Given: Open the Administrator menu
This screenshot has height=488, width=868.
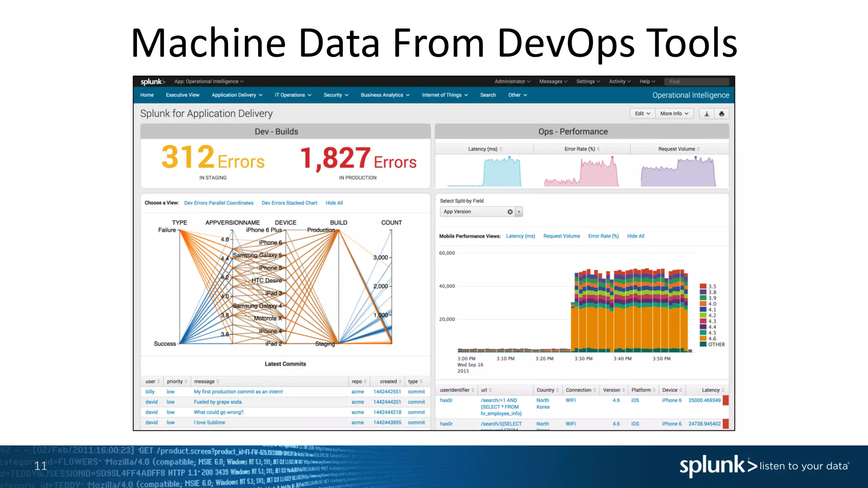Looking at the screenshot, I should click(x=512, y=81).
